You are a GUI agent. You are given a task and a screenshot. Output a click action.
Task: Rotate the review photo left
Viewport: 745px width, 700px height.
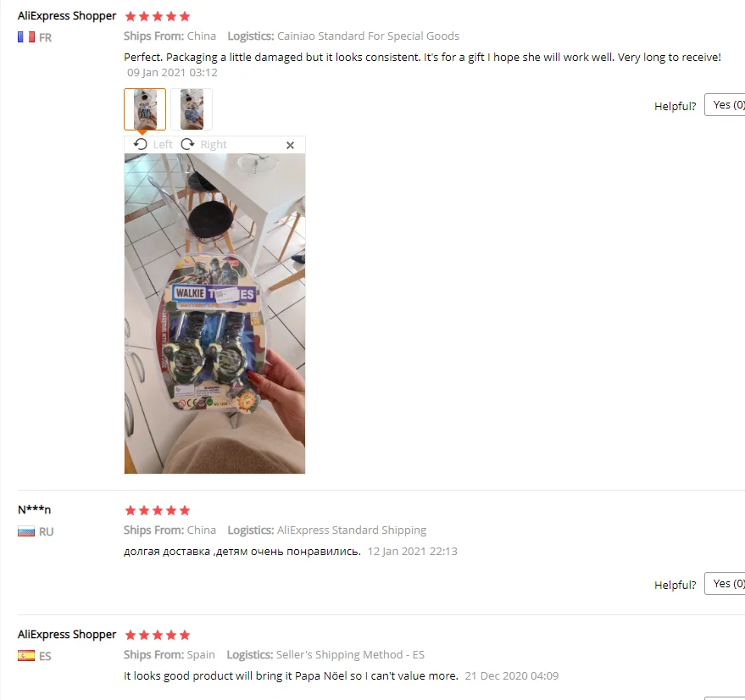(x=153, y=144)
